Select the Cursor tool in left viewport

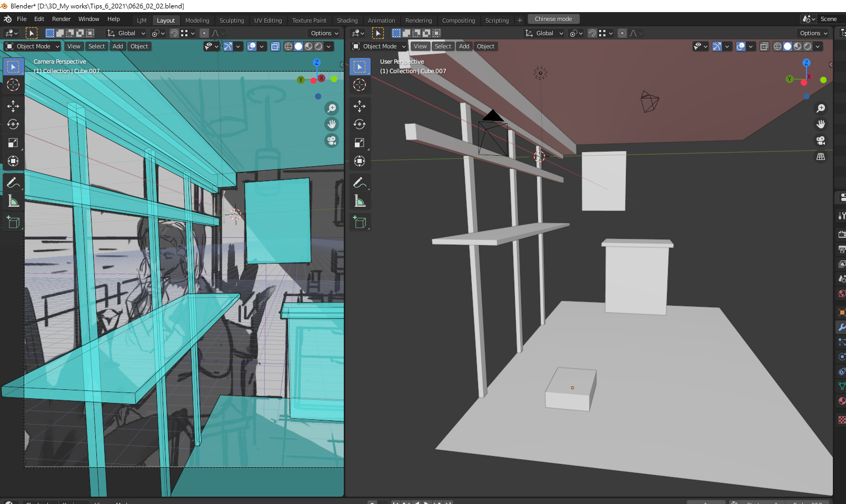point(13,85)
